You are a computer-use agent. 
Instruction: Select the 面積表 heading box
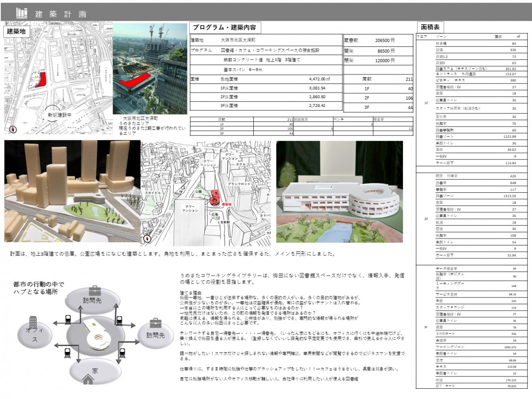coord(430,27)
